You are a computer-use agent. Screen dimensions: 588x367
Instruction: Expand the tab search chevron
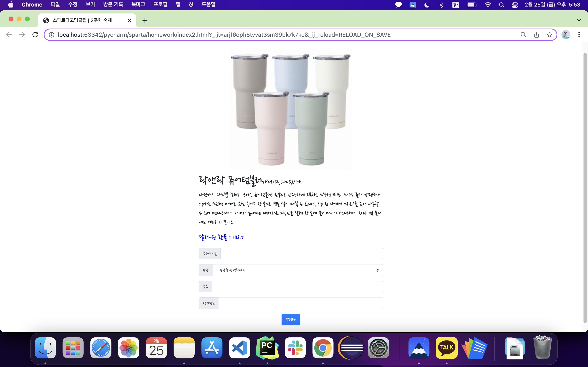tap(579, 20)
